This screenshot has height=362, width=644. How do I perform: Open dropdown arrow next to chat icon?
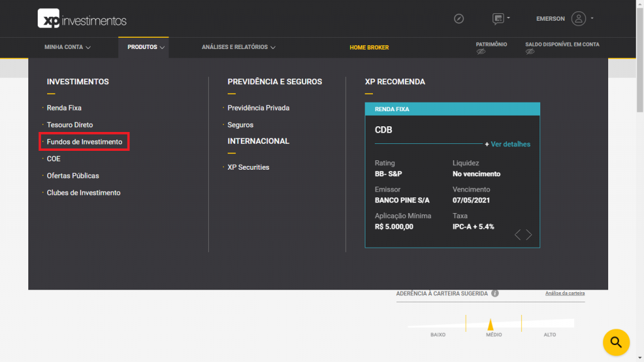[x=508, y=18]
